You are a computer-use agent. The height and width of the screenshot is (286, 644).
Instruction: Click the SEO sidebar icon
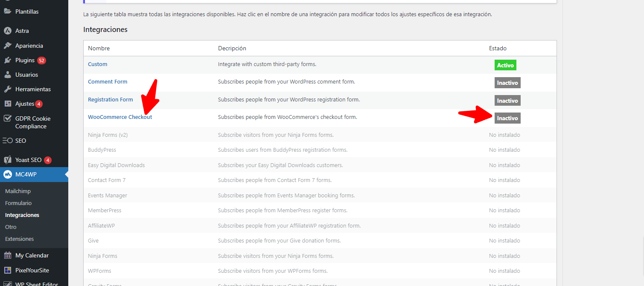[7, 141]
